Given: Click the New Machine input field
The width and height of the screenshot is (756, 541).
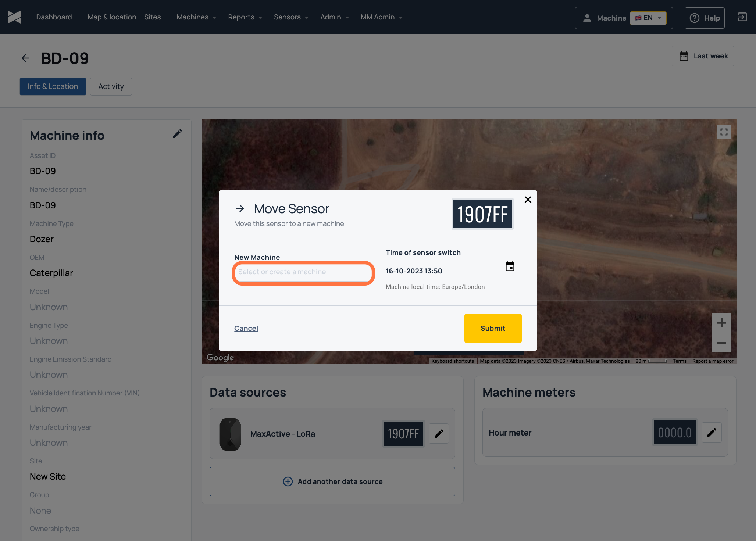Looking at the screenshot, I should (303, 272).
